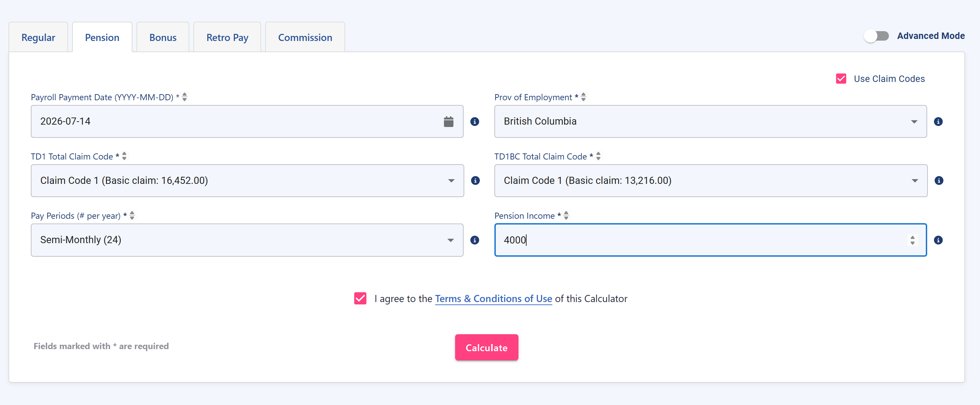Open Pay Periods Semi-Monthly dropdown
The image size is (980, 405).
pyautogui.click(x=247, y=240)
